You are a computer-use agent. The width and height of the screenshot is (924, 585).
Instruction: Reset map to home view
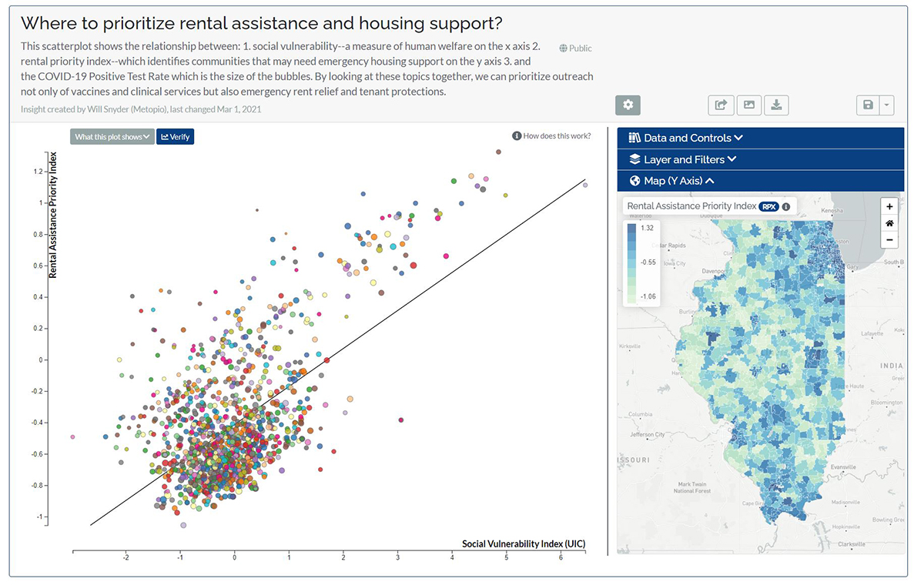[x=889, y=223]
